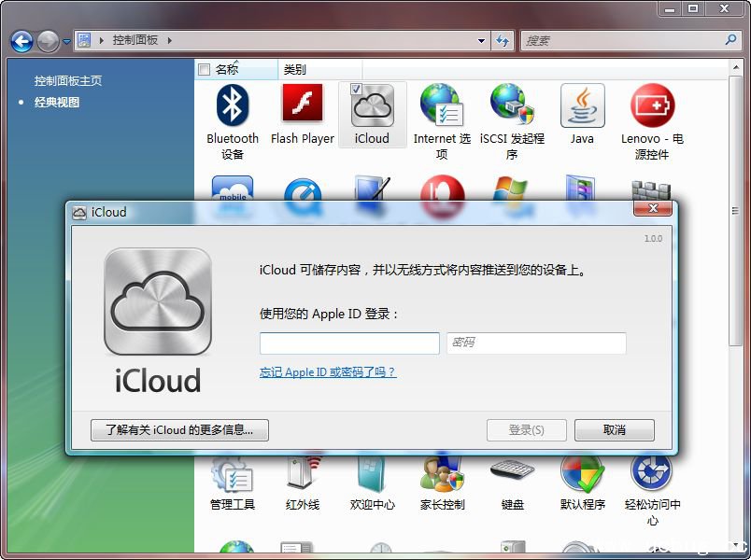Viewport: 751px width, 560px height.
Task: Click the vertical scrollbar thumb in Control Panel
Action: tap(736, 211)
